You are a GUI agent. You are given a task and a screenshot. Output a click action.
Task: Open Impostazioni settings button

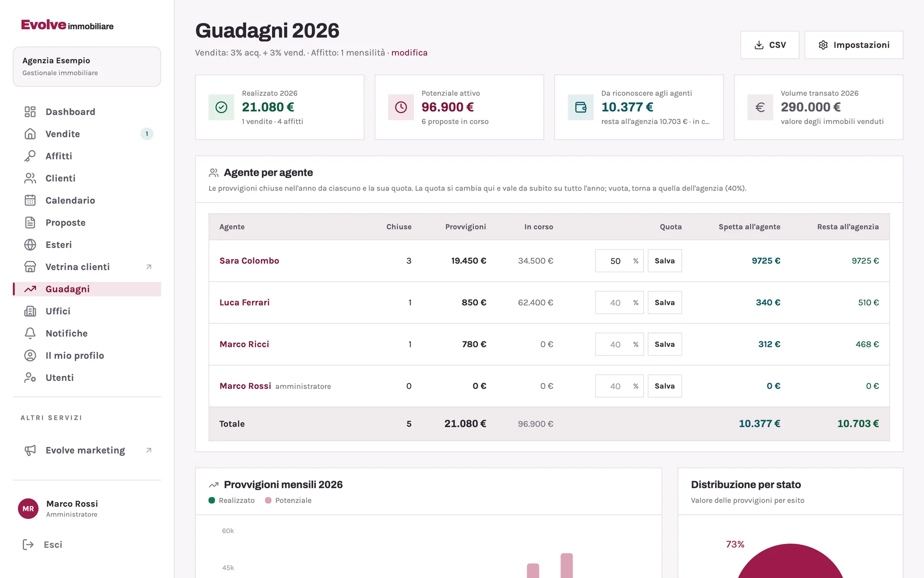(x=854, y=45)
